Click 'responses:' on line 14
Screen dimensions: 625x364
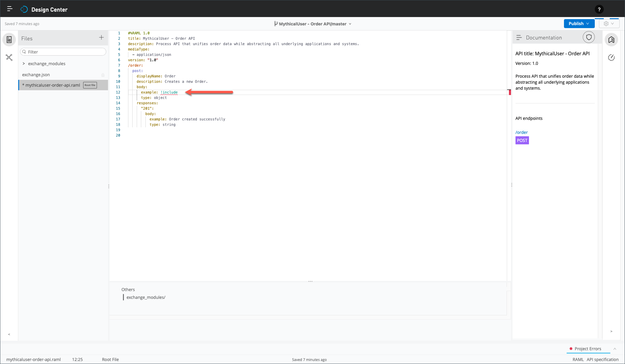(147, 103)
